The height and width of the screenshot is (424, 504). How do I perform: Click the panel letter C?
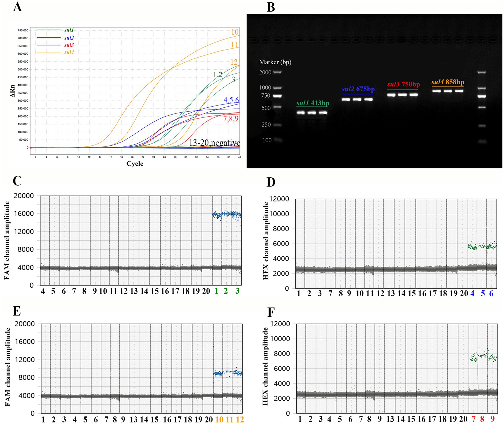(17, 181)
